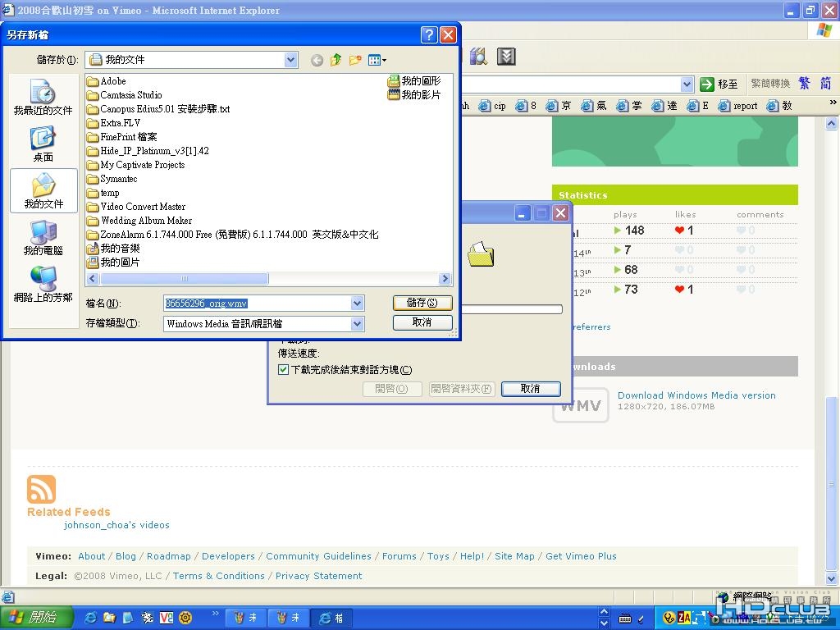Screen dimensions: 840x630
Task: Open the 我的影片 item
Action: pos(414,95)
